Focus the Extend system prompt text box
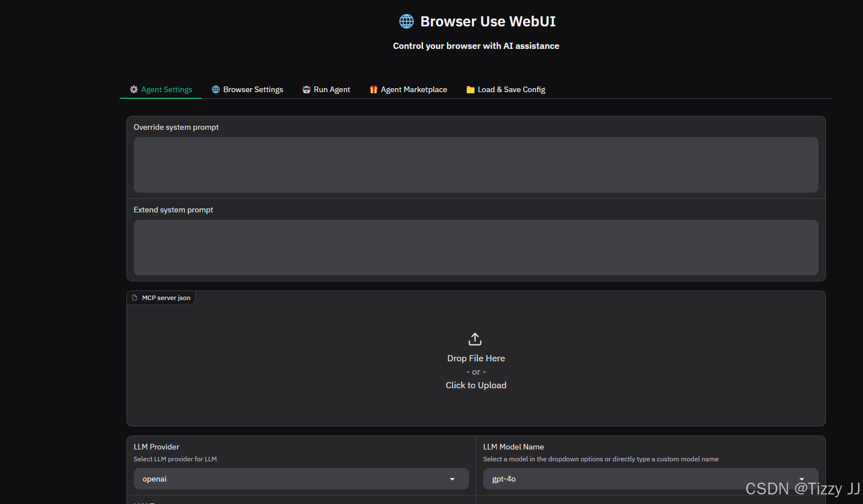This screenshot has width=863, height=504. coord(476,247)
